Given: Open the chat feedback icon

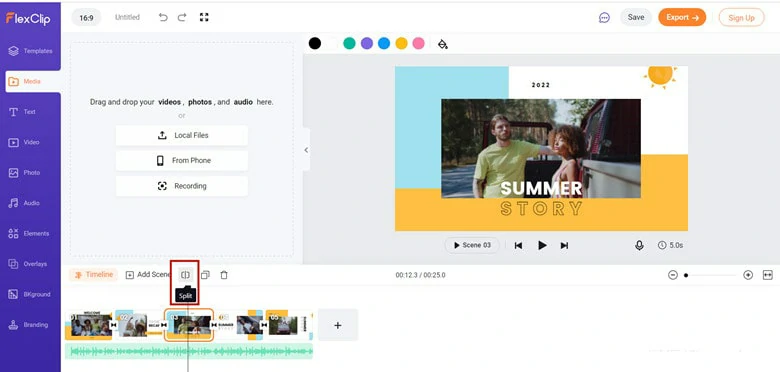Looking at the screenshot, I should 604,17.
